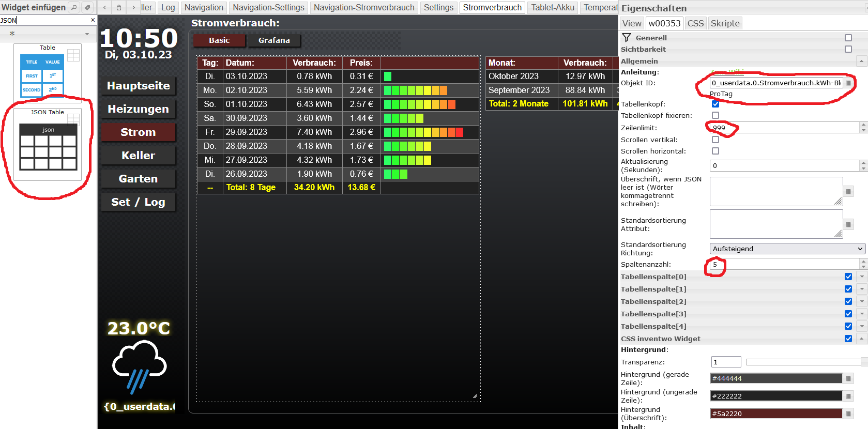The width and height of the screenshot is (868, 429).
Task: Click the Heizungen navigation button
Action: [x=138, y=109]
